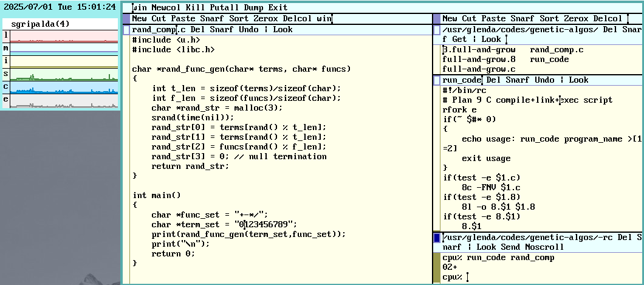Click the '02+' output line
644x285 pixels.
pyautogui.click(x=450, y=267)
